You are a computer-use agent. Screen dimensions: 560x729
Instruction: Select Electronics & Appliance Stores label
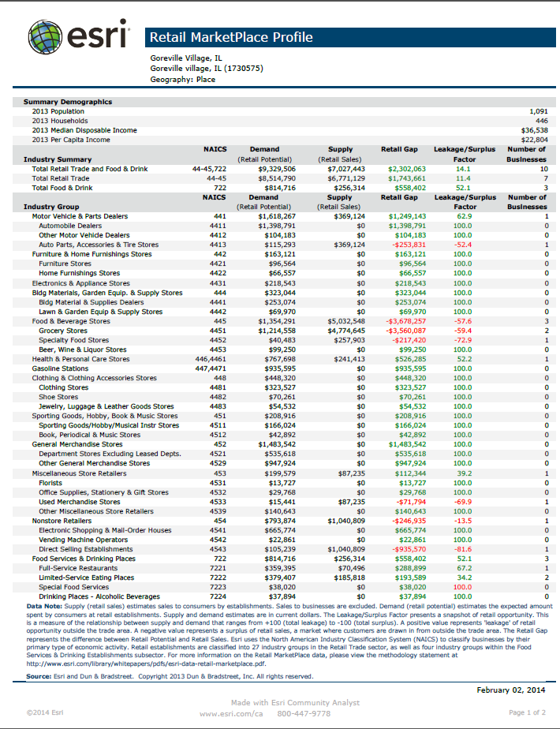tap(81, 283)
